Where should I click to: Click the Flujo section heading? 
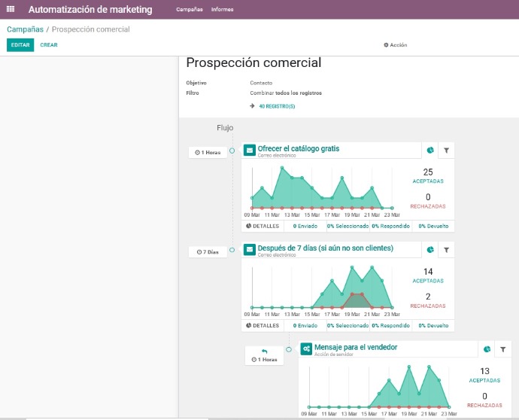tap(225, 128)
